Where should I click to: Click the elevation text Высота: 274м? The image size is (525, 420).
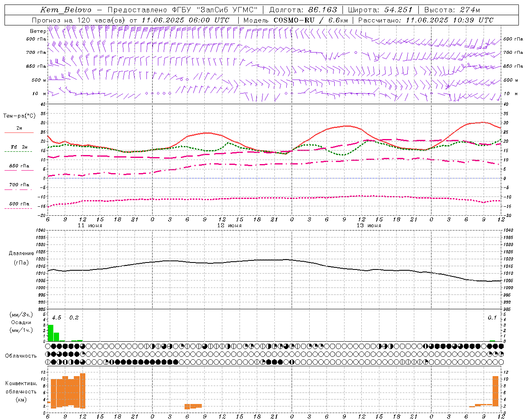coord(452,10)
